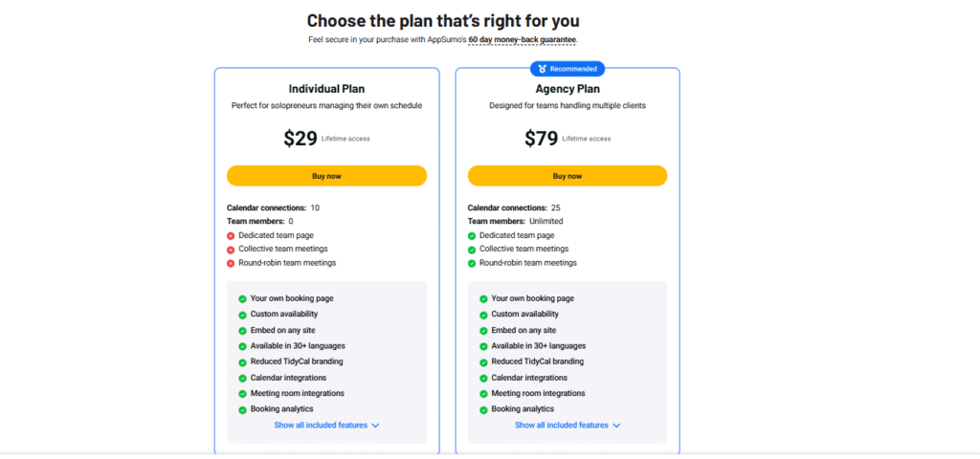This screenshot has width=980, height=459.
Task: Click the Recommended badge icon on Agency Plan
Action: pos(542,69)
